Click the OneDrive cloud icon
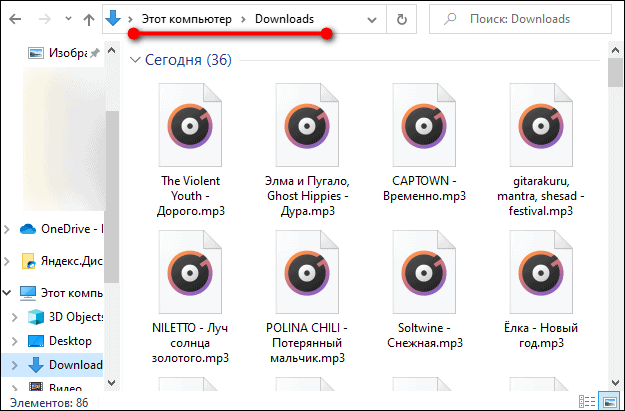The width and height of the screenshot is (625, 411). tap(28, 229)
